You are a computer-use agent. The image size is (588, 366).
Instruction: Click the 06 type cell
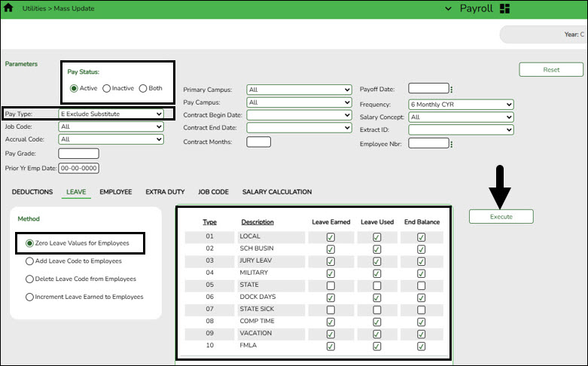209,297
